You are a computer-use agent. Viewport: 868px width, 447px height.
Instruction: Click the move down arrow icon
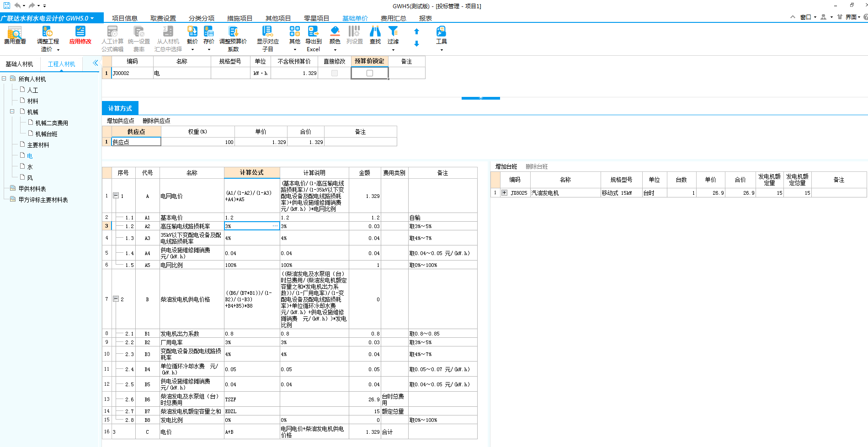pyautogui.click(x=416, y=44)
